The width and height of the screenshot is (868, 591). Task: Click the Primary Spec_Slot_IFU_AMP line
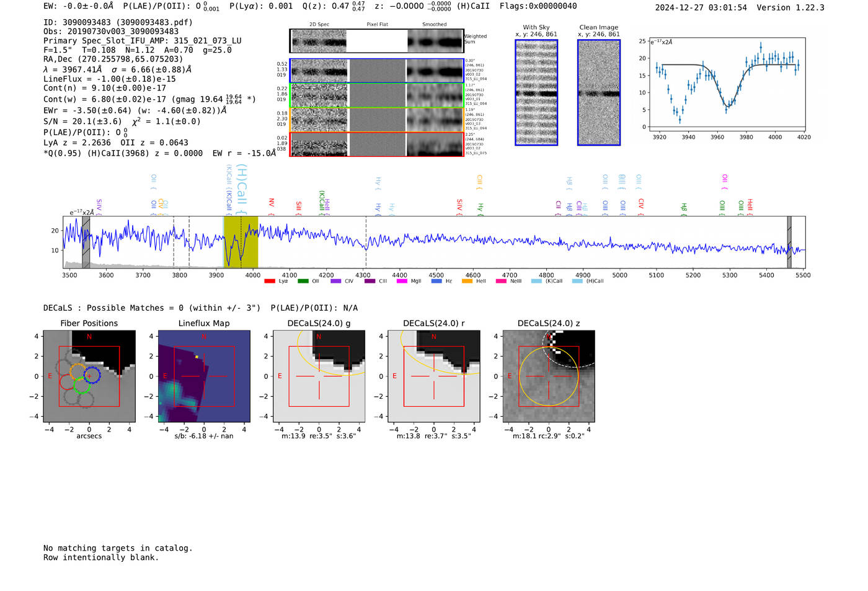click(143, 41)
